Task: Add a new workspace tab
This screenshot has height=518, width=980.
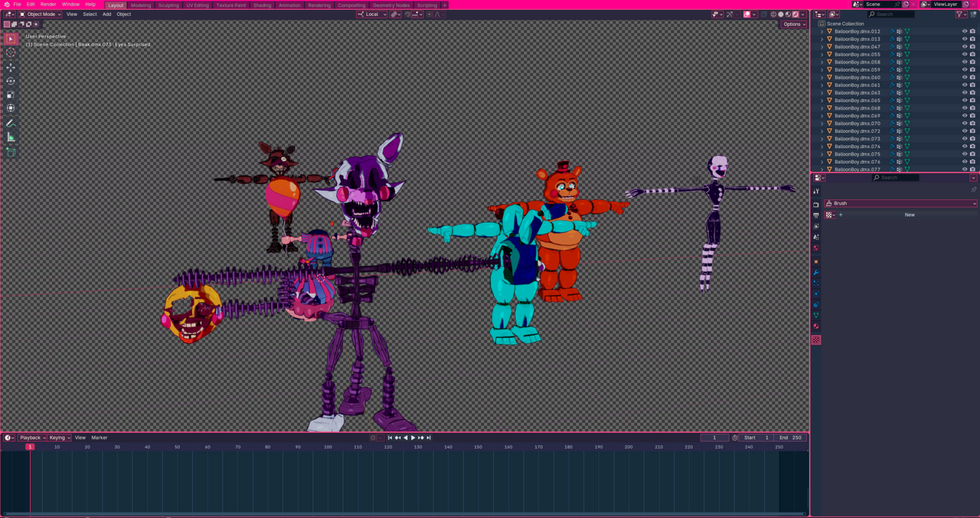Action: click(x=444, y=5)
